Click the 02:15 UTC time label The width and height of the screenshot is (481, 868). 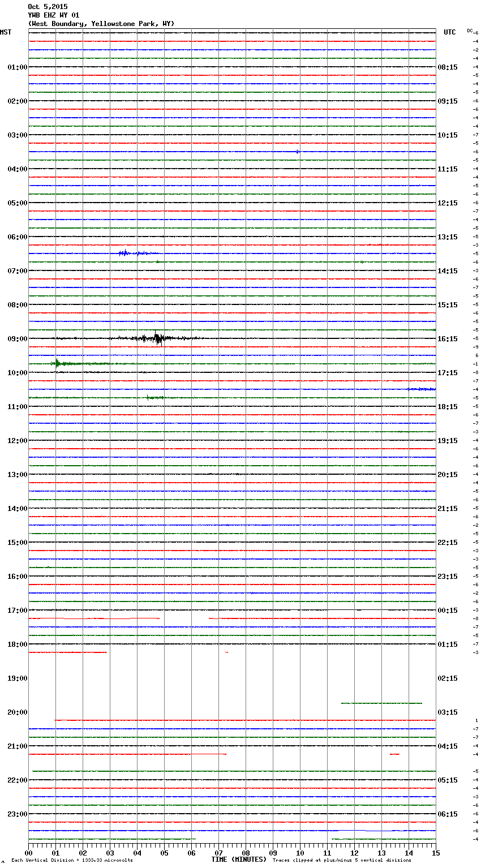point(448,678)
